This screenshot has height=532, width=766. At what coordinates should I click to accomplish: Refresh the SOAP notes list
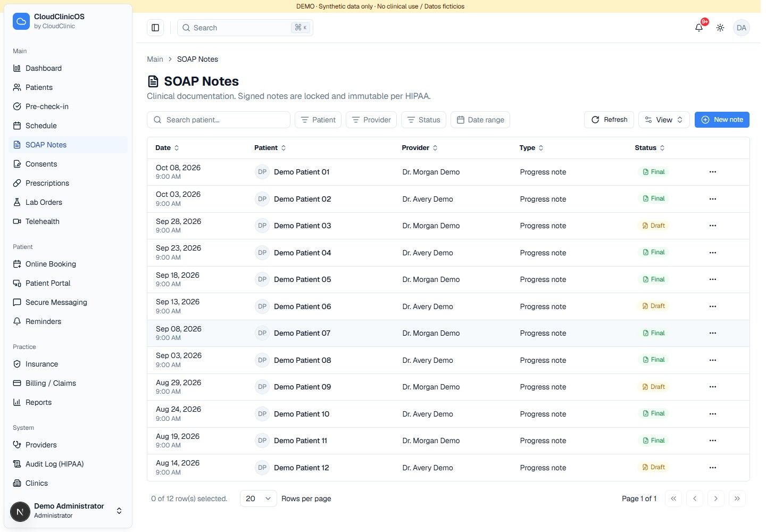[609, 120]
